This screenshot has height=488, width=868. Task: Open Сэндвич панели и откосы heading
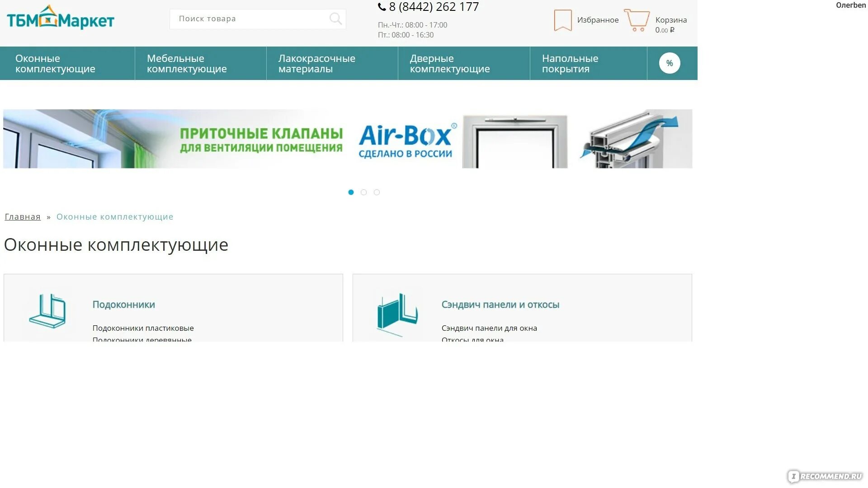point(500,305)
